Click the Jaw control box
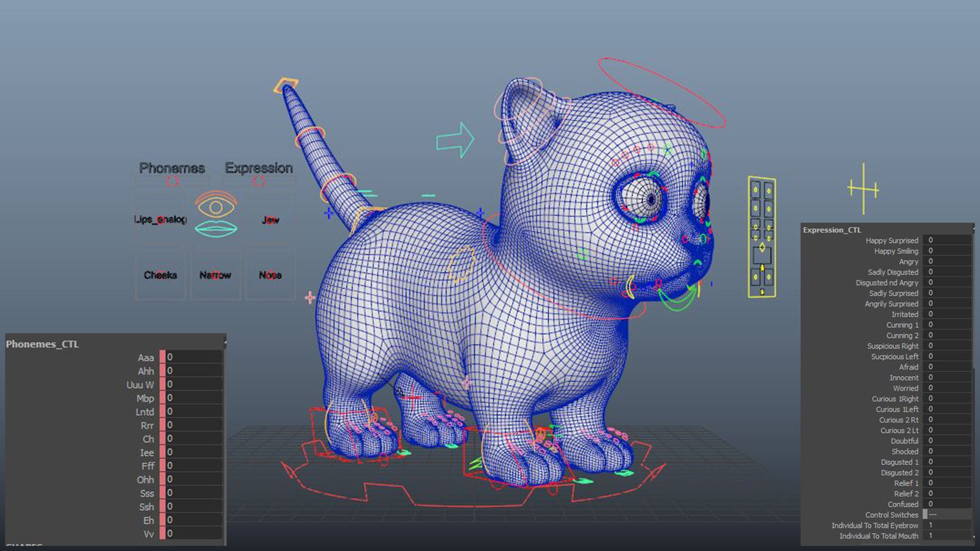Screen dimensions: 980x551 (271, 220)
